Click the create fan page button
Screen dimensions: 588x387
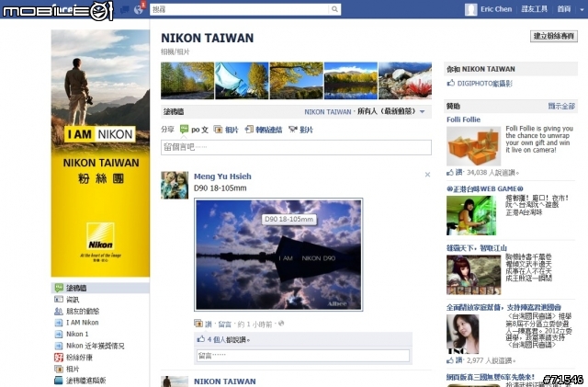click(x=553, y=36)
